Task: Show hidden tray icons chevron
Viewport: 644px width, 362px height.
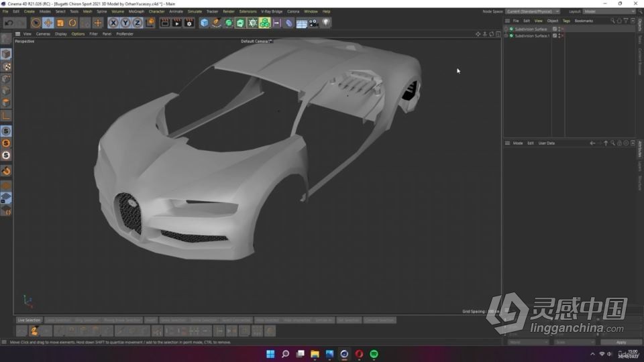Action: [592, 354]
